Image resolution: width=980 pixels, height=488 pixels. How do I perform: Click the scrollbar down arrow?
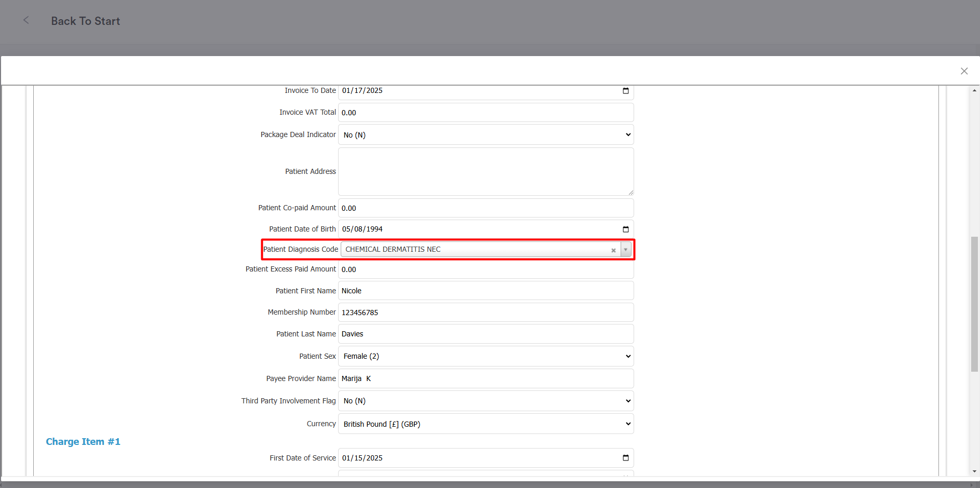coord(974,471)
